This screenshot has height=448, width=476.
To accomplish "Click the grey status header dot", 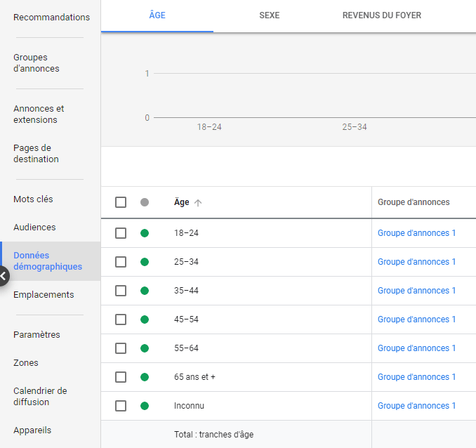I will (145, 202).
